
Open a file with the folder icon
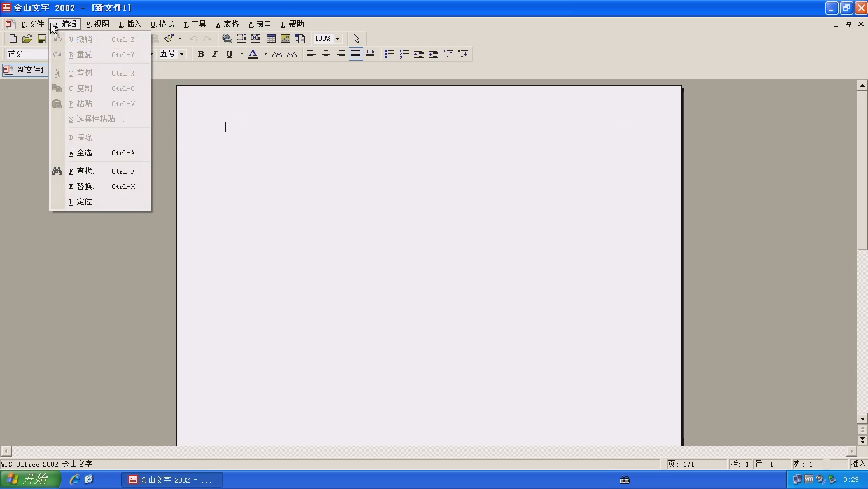click(x=27, y=39)
